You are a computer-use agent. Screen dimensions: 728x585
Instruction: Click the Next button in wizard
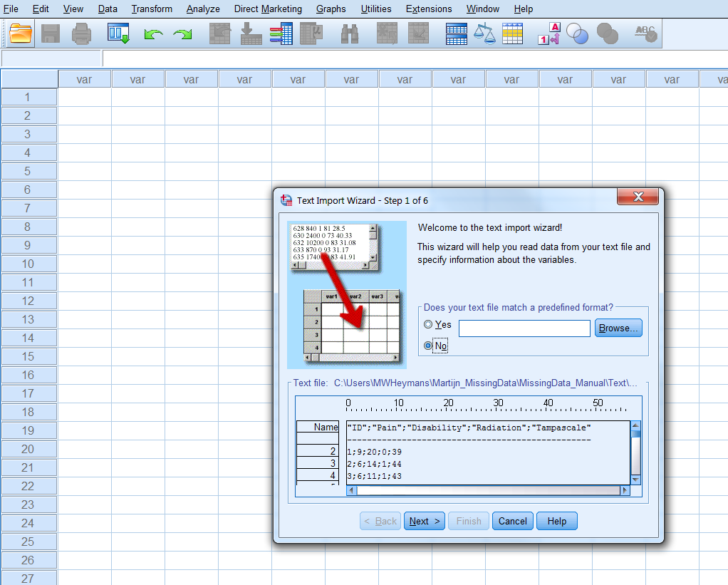click(x=422, y=521)
